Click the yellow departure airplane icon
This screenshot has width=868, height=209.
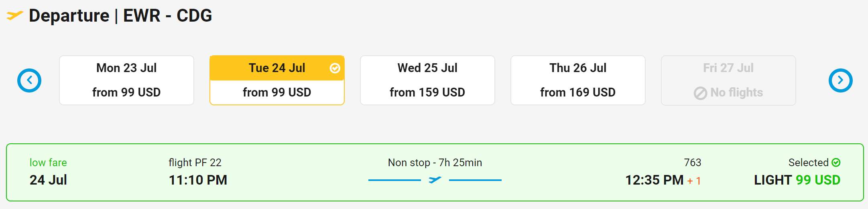[15, 16]
